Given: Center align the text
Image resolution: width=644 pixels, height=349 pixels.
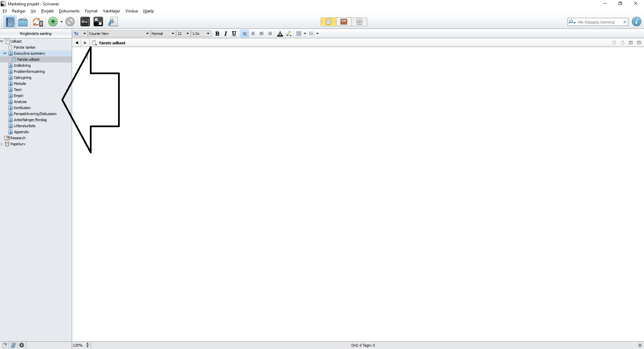Looking at the screenshot, I should 253,34.
